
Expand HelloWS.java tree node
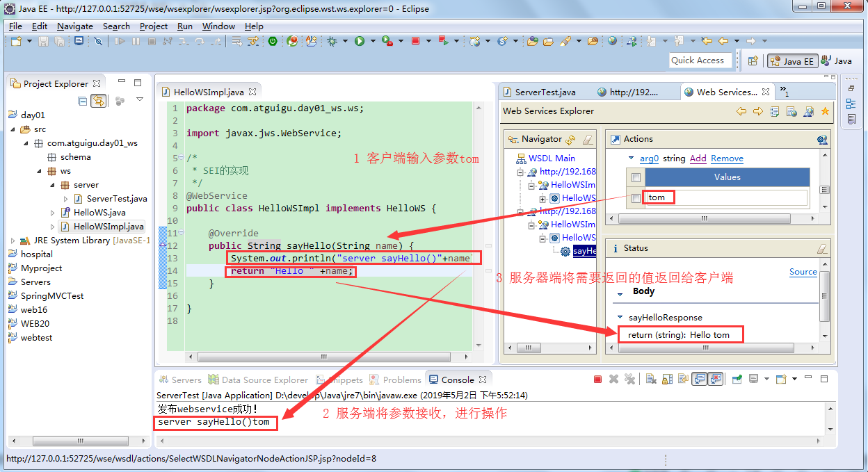click(x=53, y=213)
